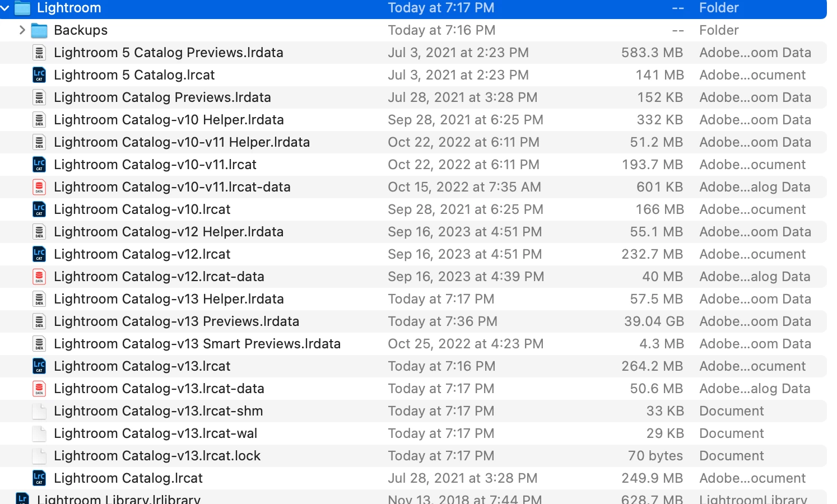The height and width of the screenshot is (504, 837).
Task: Click the red Lightroom Catalog-v10-v11.lrcat-data icon
Action: 39,187
